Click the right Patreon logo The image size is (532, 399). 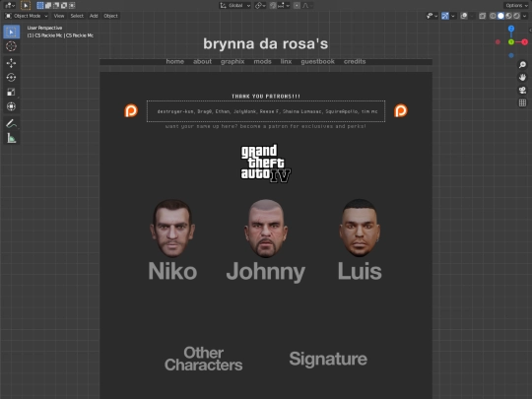coord(401,110)
